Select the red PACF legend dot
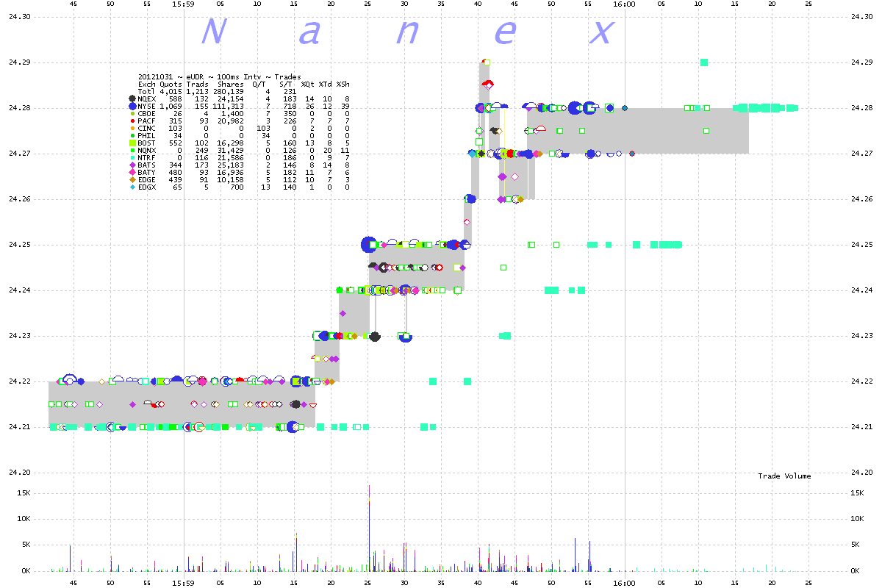882x588 pixels. (x=132, y=121)
